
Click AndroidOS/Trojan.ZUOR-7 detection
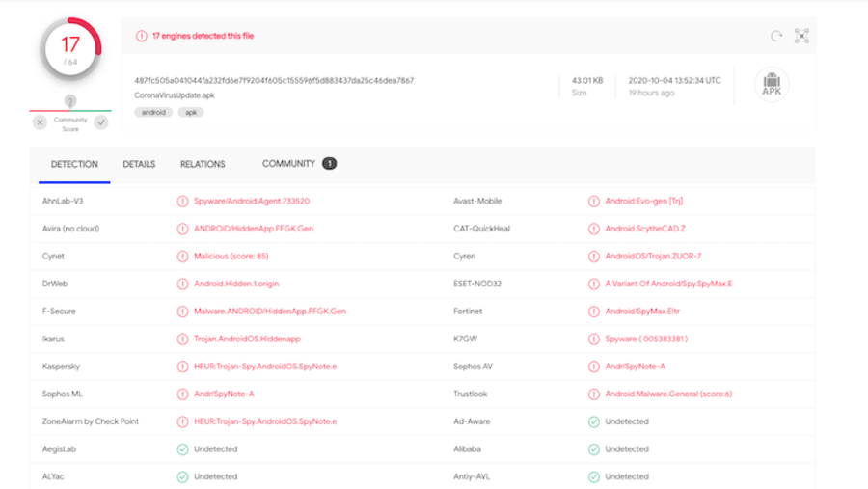pyautogui.click(x=653, y=256)
